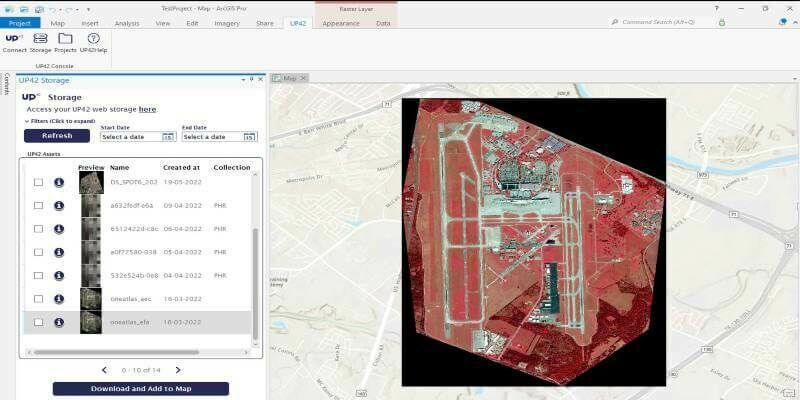Switch to the View ribbon tab
800x400 pixels.
[163, 23]
